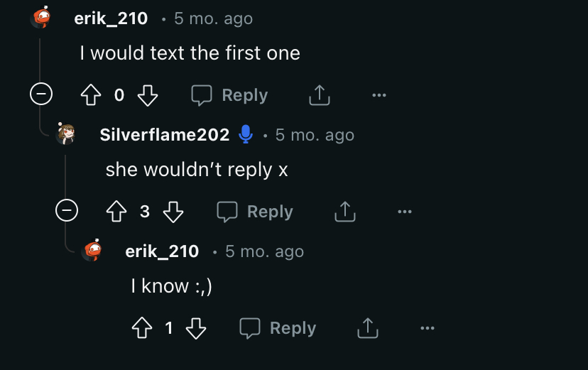Open more options on Silverflame202's comment
The width and height of the screenshot is (588, 370).
click(405, 212)
